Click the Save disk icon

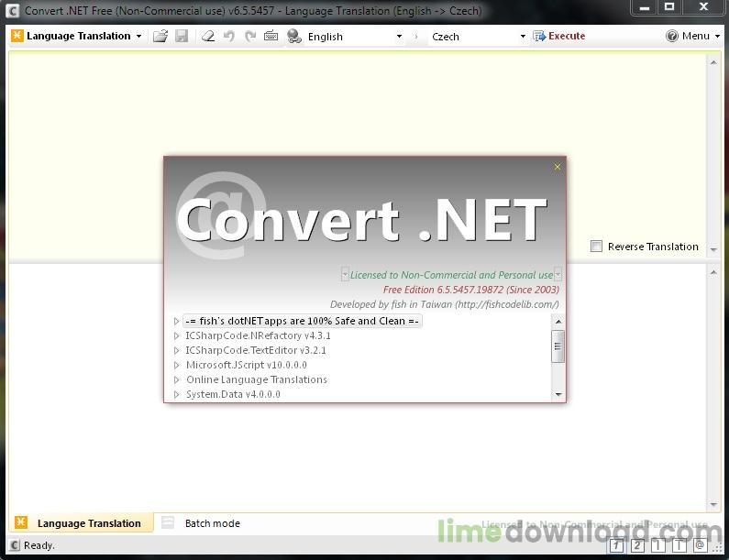coord(182,37)
